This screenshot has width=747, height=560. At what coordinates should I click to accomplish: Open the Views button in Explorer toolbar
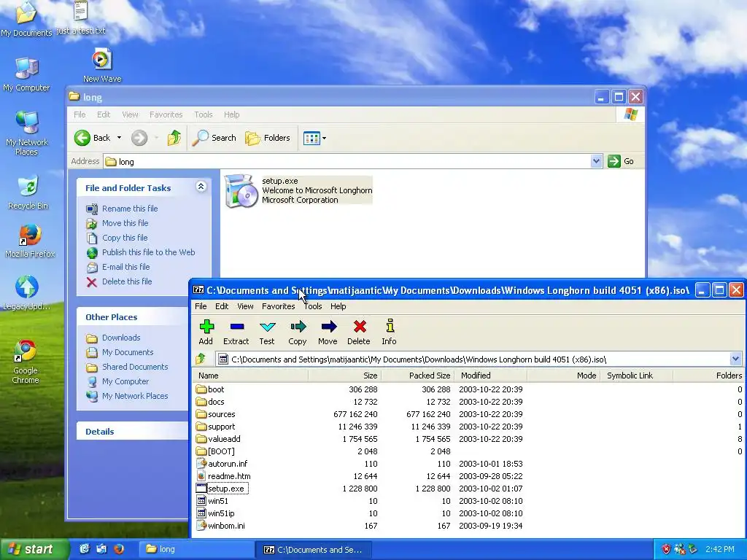(x=314, y=138)
